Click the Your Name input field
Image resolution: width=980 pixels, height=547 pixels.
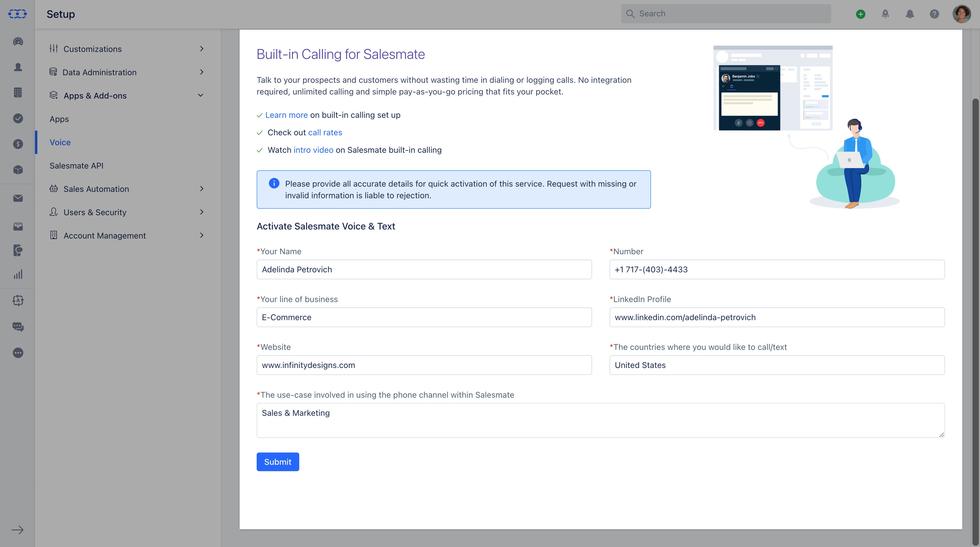424,269
